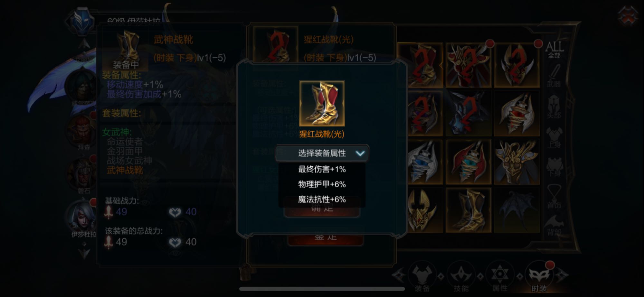Filter costumes by 背部 wings icon
The height and width of the screenshot is (297, 644).
pyautogui.click(x=554, y=225)
